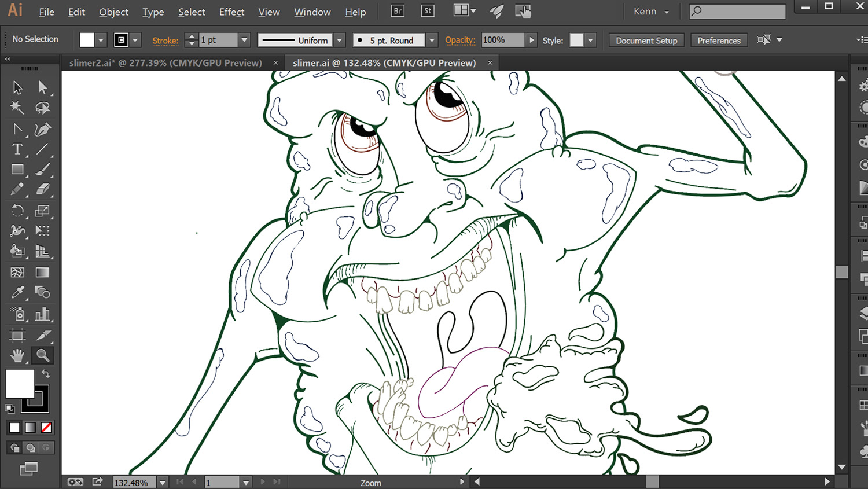868x489 pixels.
Task: Select the Gradient tool
Action: point(42,272)
